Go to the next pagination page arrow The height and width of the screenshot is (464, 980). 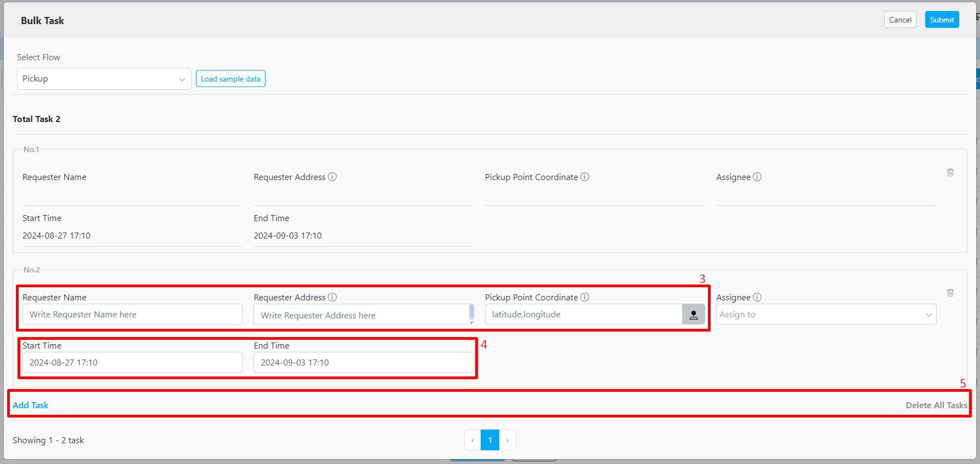[x=508, y=440]
